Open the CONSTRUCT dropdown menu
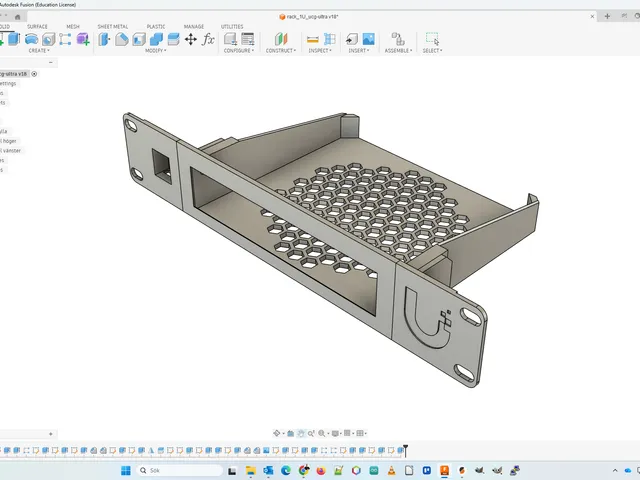Screen dimensions: 640x480 tap(281, 51)
